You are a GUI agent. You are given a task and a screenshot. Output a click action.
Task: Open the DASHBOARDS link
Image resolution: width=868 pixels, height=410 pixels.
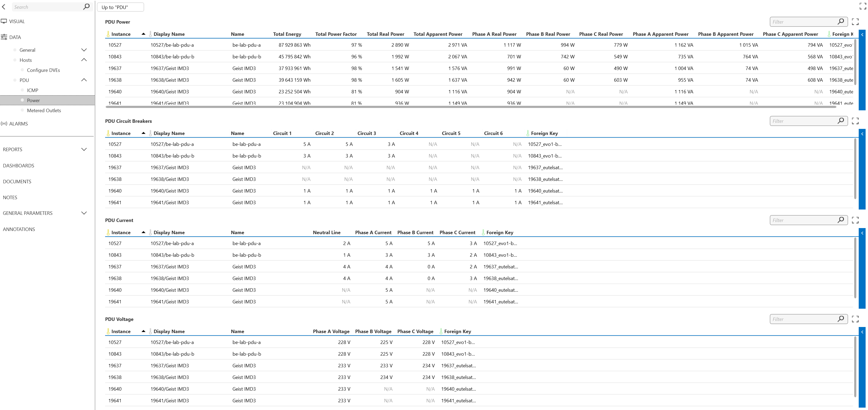(19, 165)
